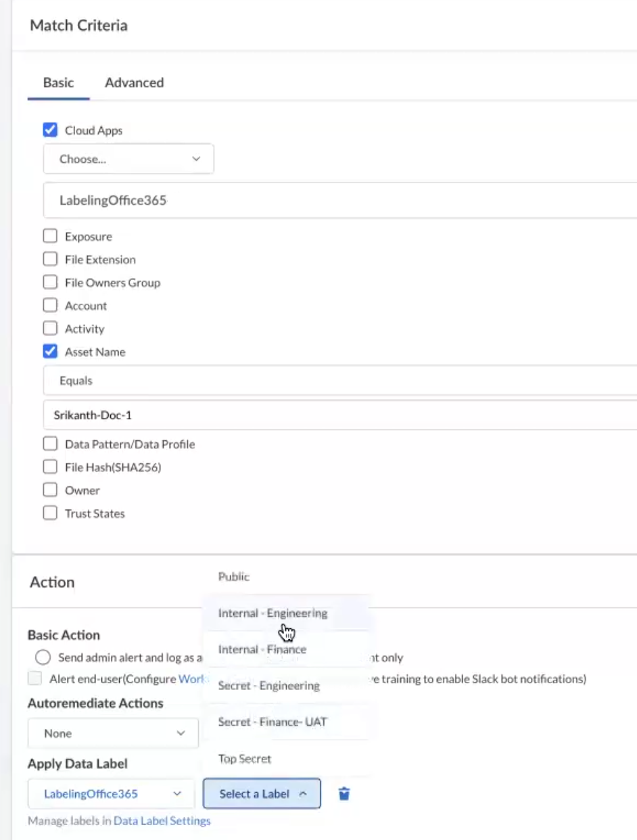Check the Owner match criterion

[x=50, y=490]
